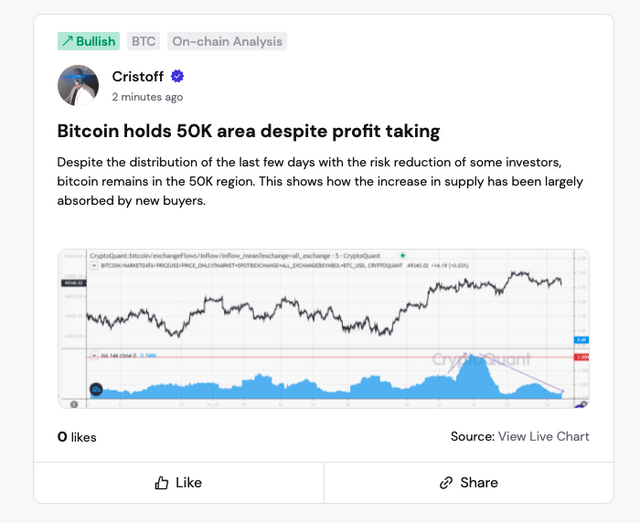640x523 pixels.
Task: Click the CryptoQuant watermark on chart
Action: [468, 359]
